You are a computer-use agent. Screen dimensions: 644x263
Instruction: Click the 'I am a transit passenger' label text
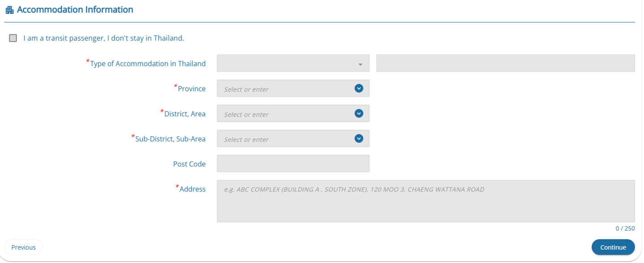pyautogui.click(x=104, y=38)
